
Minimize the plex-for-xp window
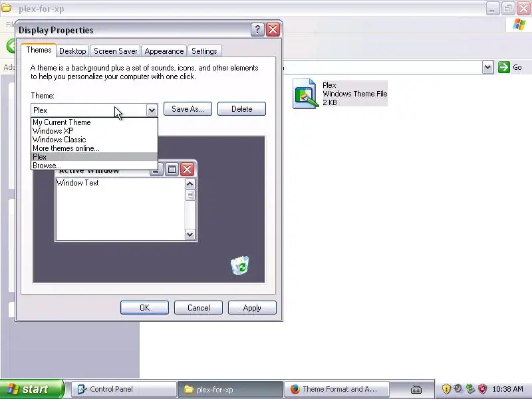[x=492, y=9]
